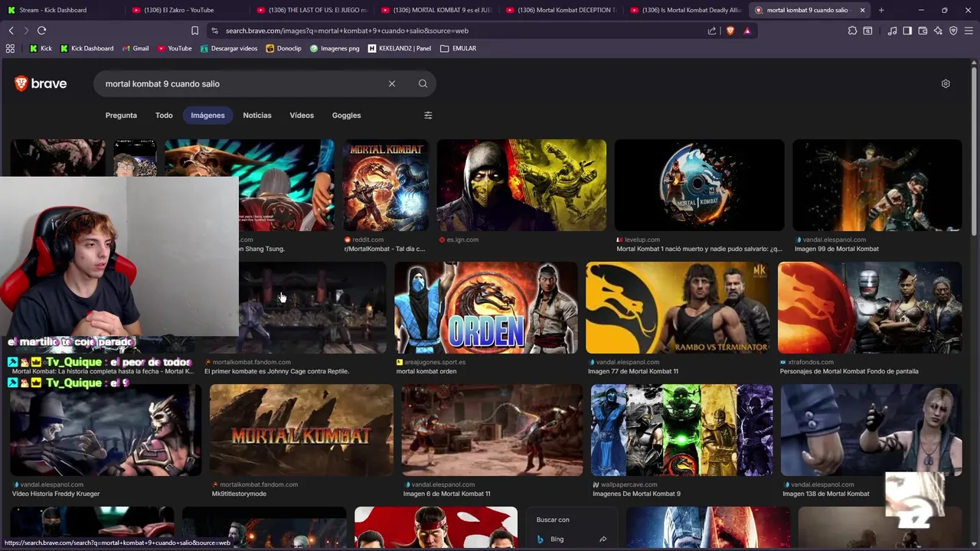The width and height of the screenshot is (980, 551).
Task: Open the es.ign.com Scorpion image
Action: click(x=521, y=185)
